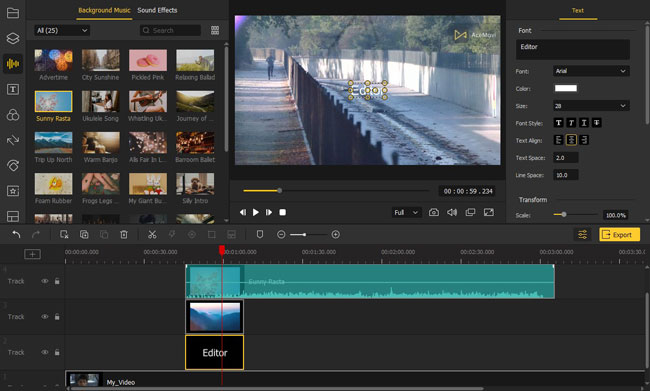Select the Background Music tab
The width and height of the screenshot is (650, 391).
pyautogui.click(x=104, y=10)
